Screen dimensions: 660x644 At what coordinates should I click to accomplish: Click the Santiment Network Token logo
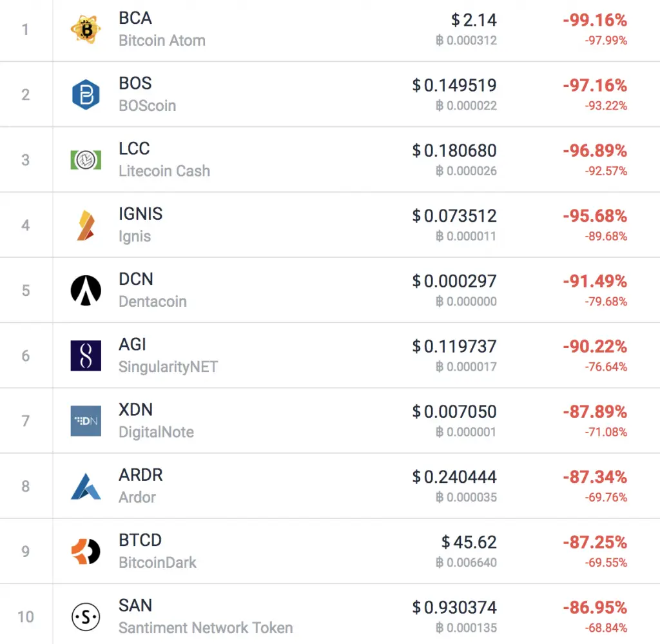tap(86, 616)
